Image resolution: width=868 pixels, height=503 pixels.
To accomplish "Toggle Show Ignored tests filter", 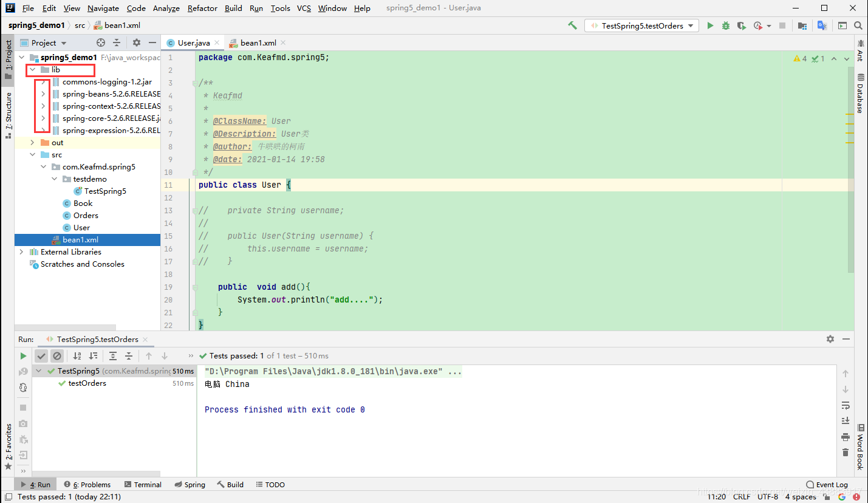I will coord(57,356).
